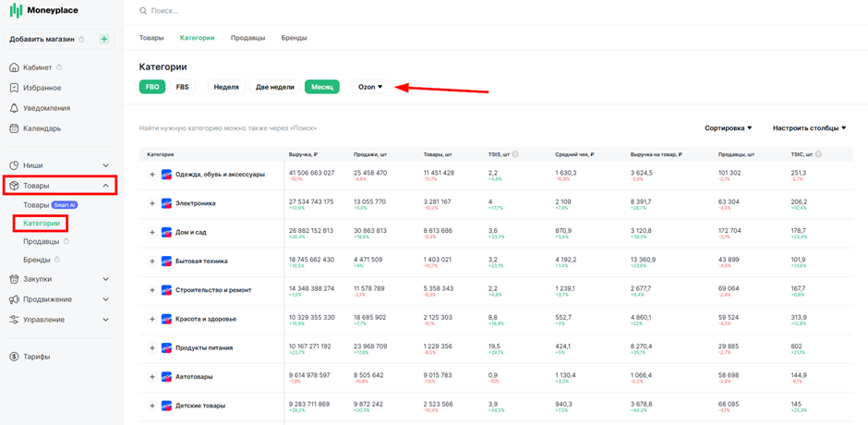Expand the Управление sidebar section

click(106, 320)
